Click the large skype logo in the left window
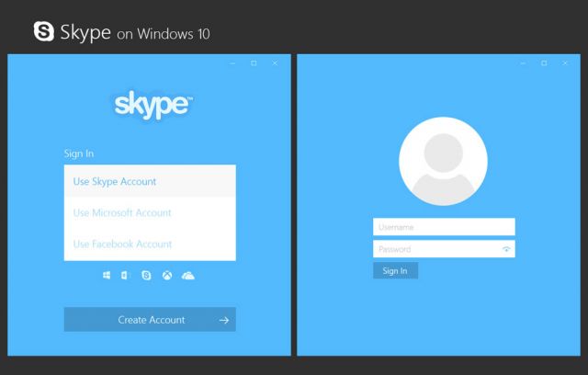Image resolution: width=588 pixels, height=375 pixels. click(x=153, y=105)
